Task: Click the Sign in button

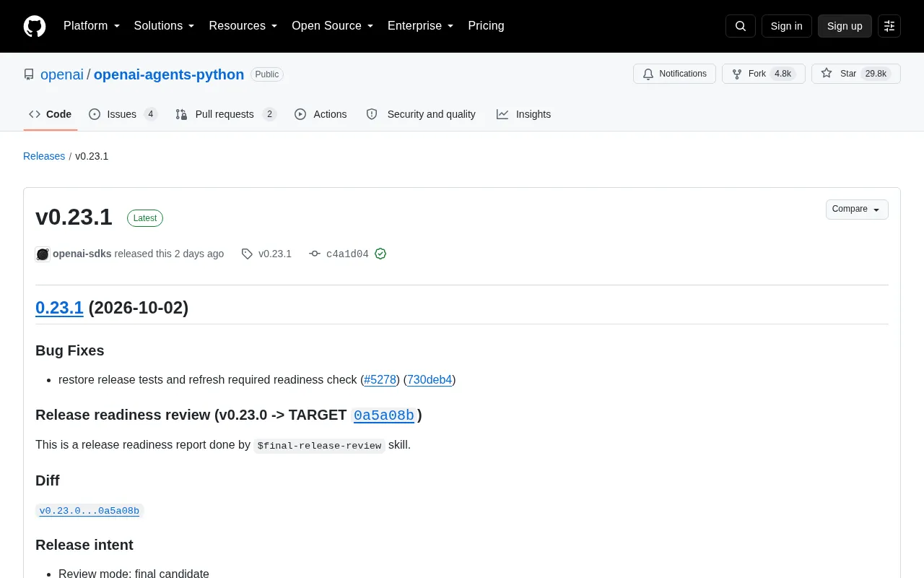Action: (787, 26)
